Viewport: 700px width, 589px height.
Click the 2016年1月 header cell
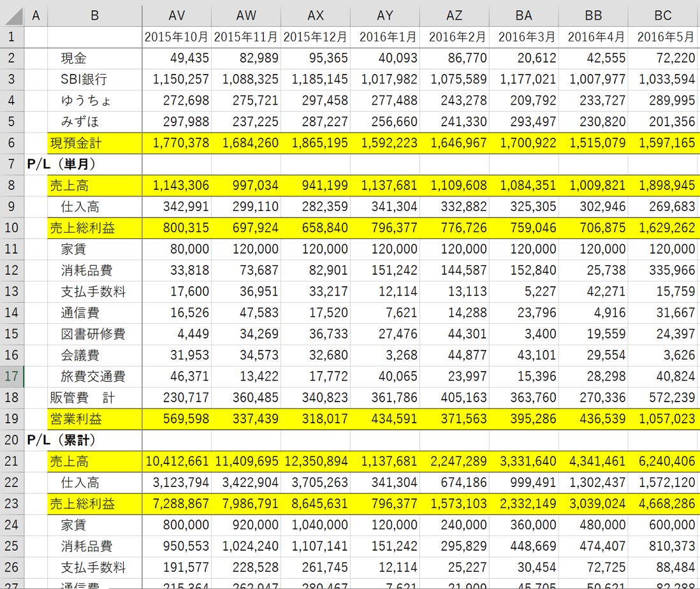coord(385,36)
